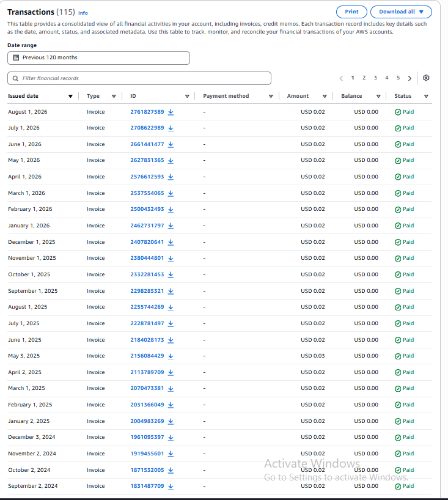Viewport: 448px width, 500px height.
Task: Download invoice 2156084429 via arrow icon
Action: click(x=171, y=356)
